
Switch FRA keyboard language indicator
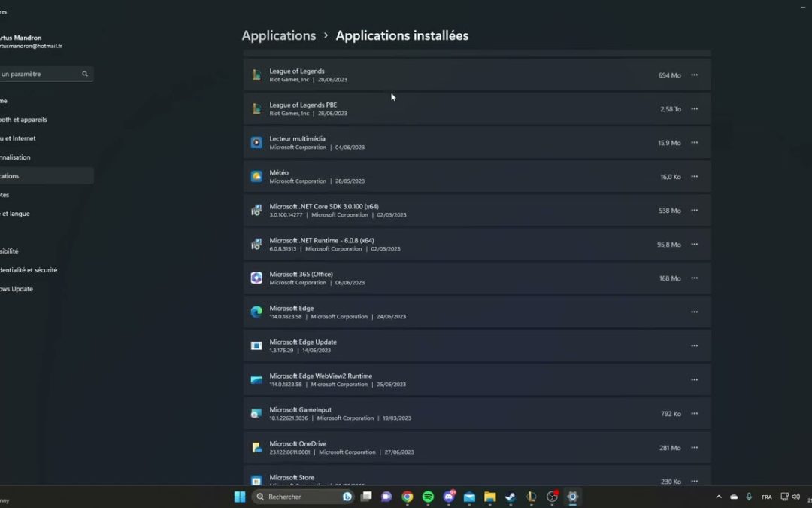pos(766,497)
